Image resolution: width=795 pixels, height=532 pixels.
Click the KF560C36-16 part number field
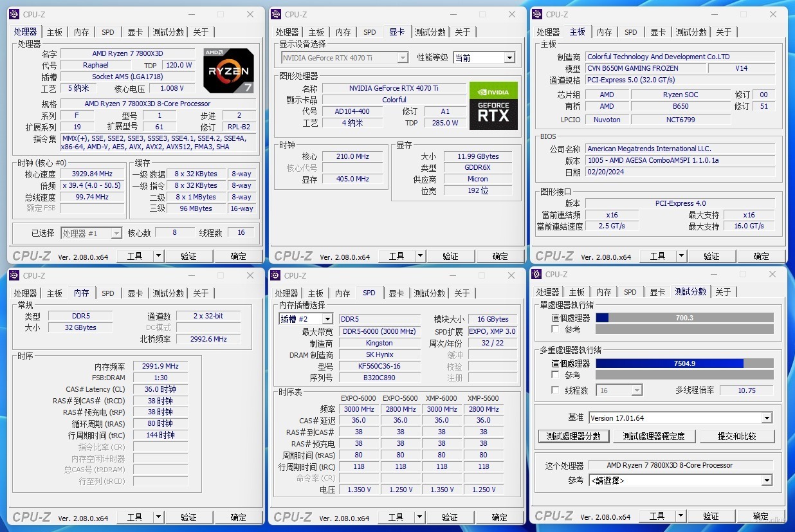click(x=379, y=366)
